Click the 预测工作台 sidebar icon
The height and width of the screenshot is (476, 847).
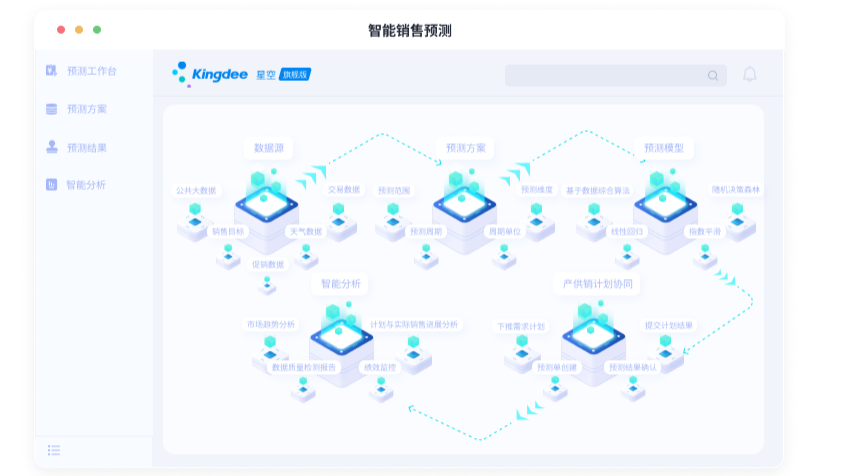click(51, 70)
